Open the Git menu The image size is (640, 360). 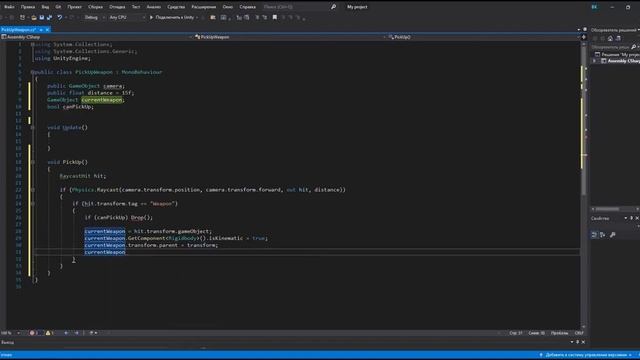(x=58, y=7)
